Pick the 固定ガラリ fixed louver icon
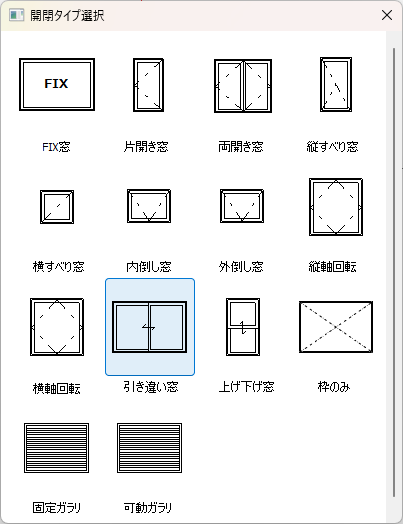Image resolution: width=403 pixels, height=524 pixels. point(56,448)
